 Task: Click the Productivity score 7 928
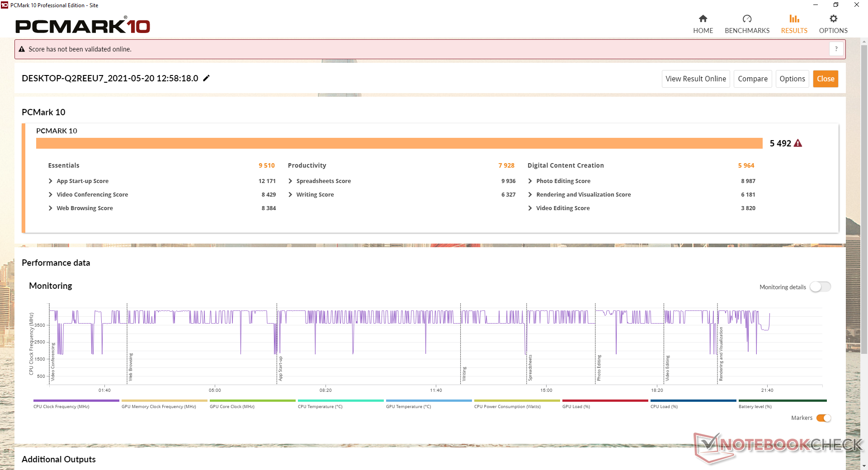506,165
